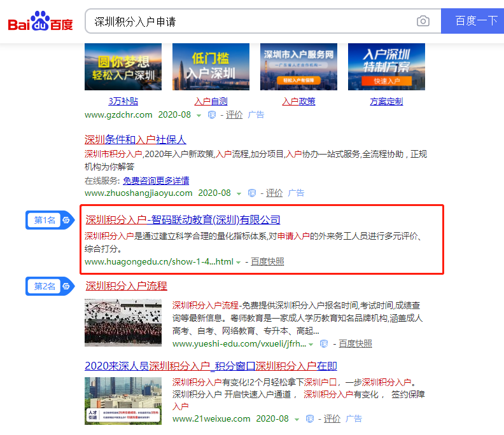Open building thumbnail of 21weixue.com result
This screenshot has width=504, height=435.
coord(123,401)
